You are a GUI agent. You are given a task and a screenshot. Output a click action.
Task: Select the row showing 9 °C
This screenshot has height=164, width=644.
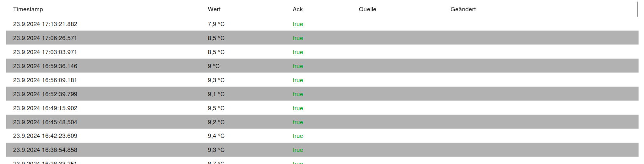click(322, 66)
